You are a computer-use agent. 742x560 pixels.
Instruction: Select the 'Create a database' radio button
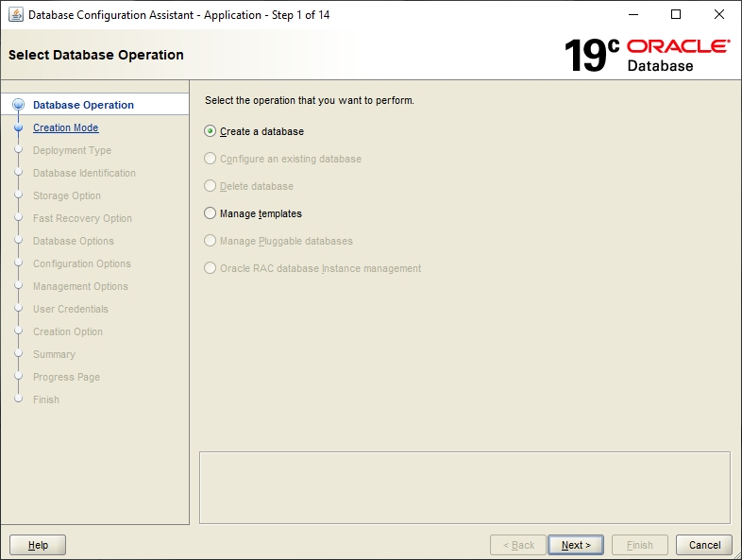click(x=211, y=131)
